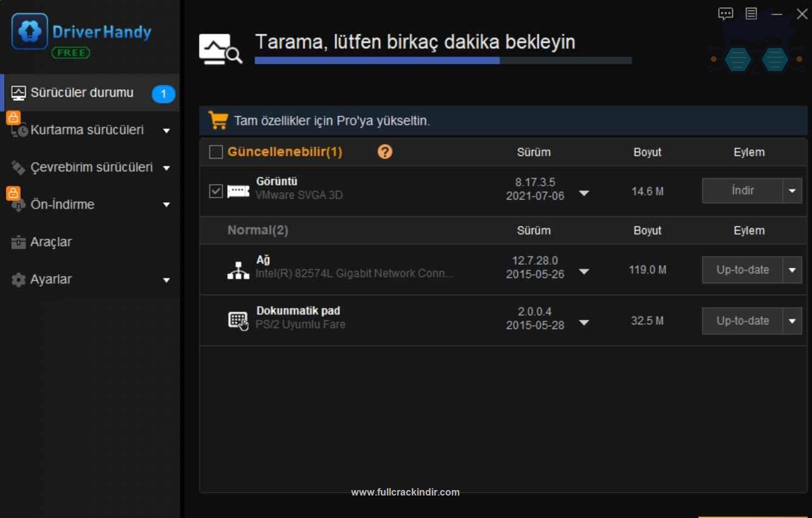Viewport: 812px width, 518px height.
Task: Tick the Güncellenebilir(1) select-all checkbox
Action: click(x=216, y=152)
